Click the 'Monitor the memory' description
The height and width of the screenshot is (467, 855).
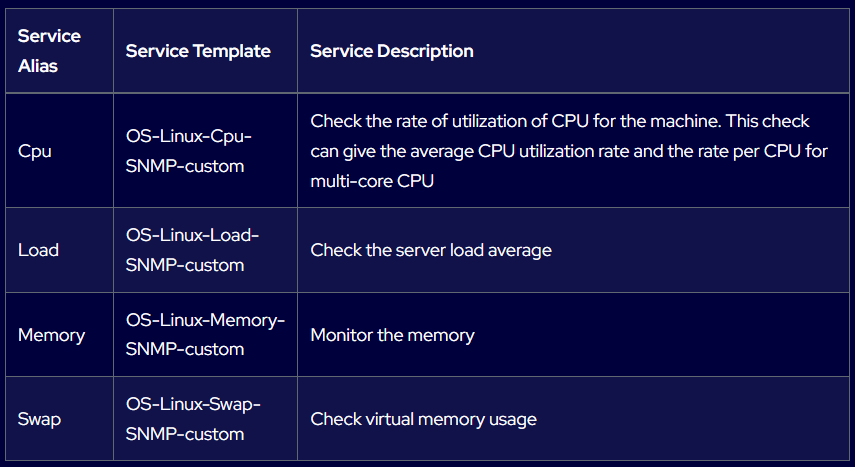click(x=392, y=335)
